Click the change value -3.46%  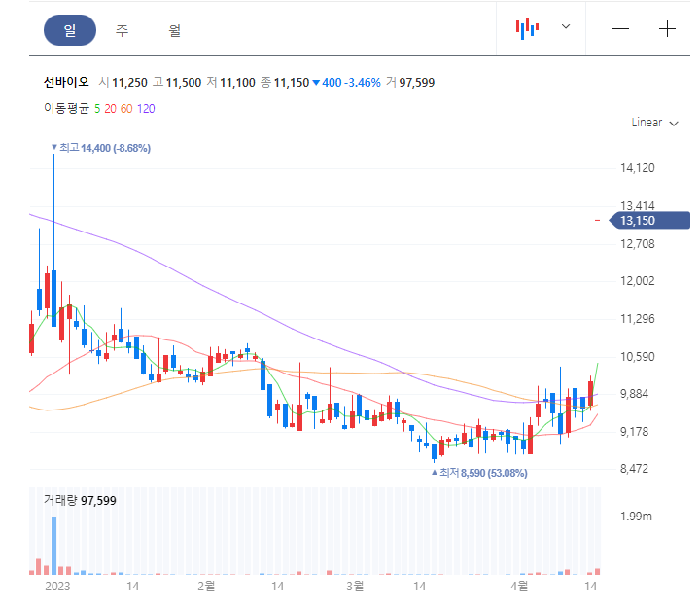pyautogui.click(x=362, y=82)
